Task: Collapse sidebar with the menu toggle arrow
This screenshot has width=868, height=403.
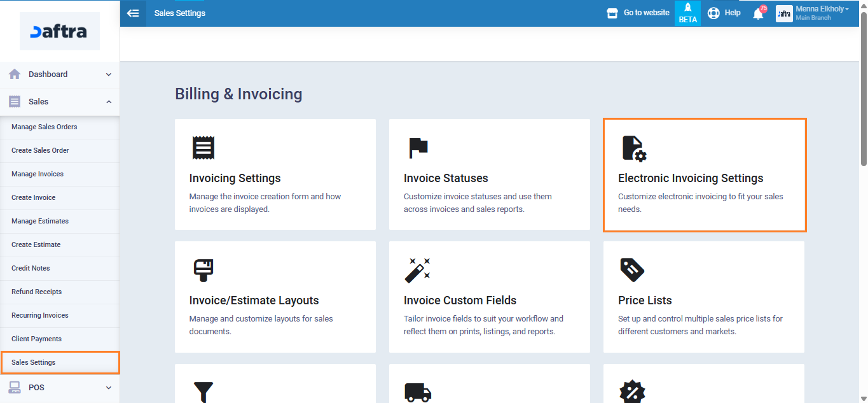Action: [x=133, y=13]
